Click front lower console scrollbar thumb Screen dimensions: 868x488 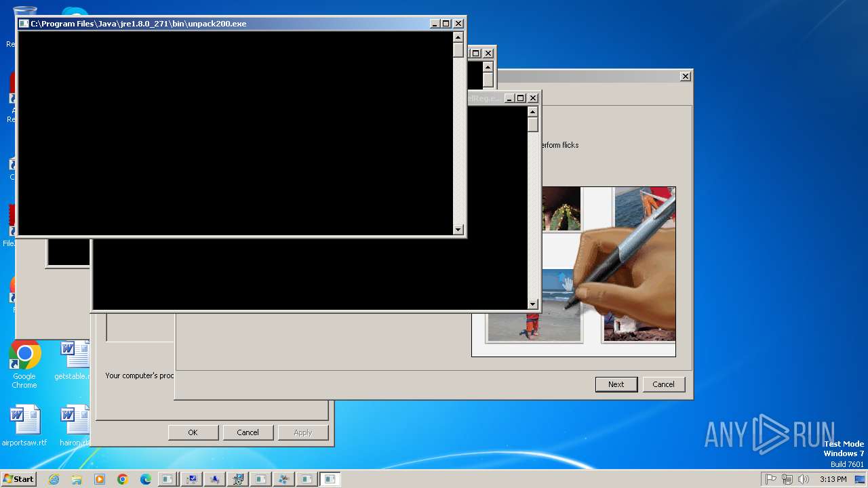click(533, 125)
